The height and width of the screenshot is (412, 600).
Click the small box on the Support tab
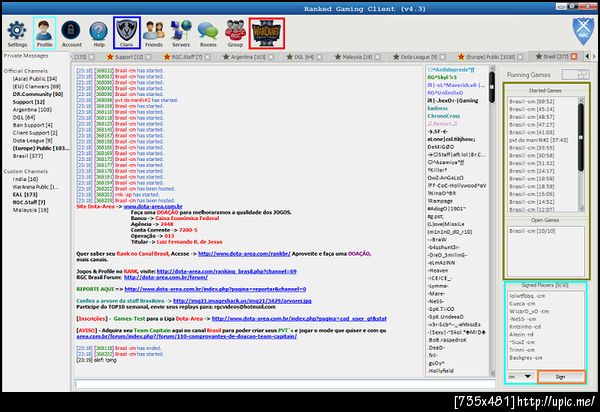pos(148,57)
